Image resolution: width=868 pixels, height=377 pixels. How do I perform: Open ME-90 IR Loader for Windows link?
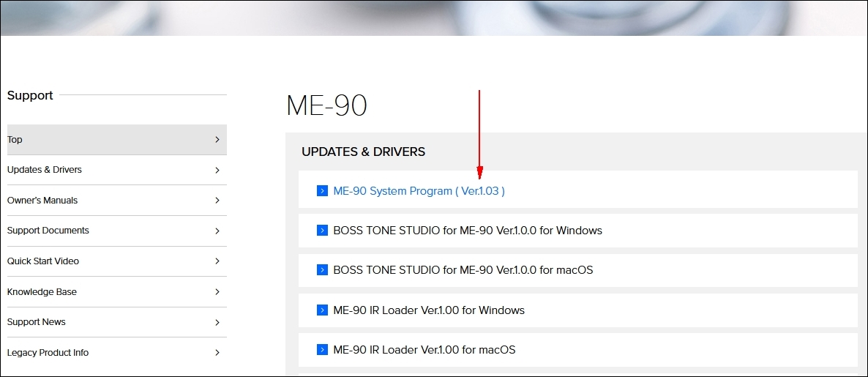(429, 310)
